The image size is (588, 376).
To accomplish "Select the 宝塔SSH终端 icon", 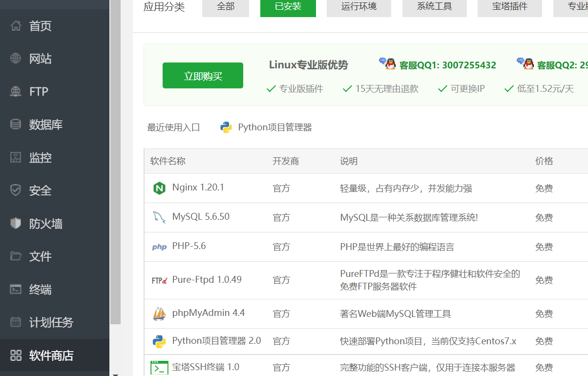I will tap(159, 367).
